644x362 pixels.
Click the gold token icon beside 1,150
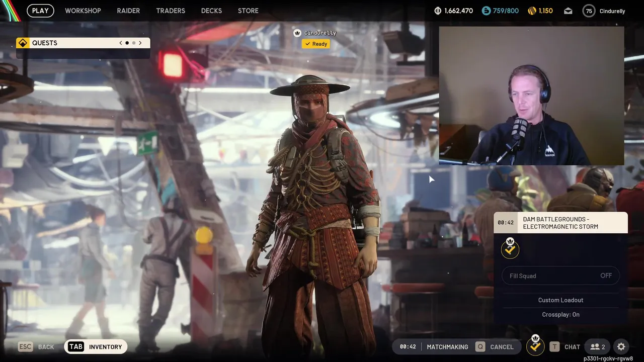coord(532,11)
